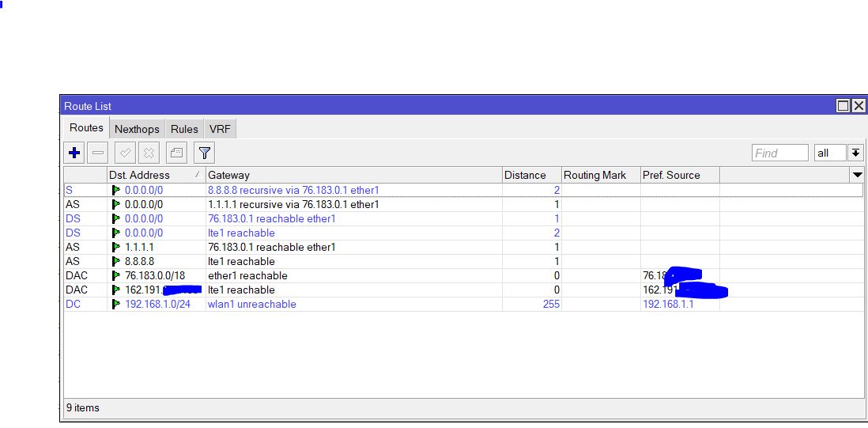Sort by Gateway column header
Screen dimensions: 868x428
[353, 175]
